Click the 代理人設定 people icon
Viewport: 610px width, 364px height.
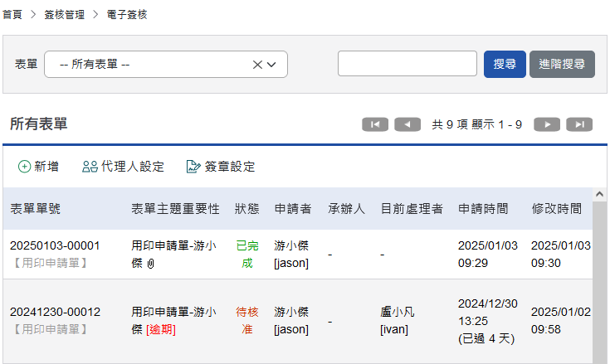point(90,167)
